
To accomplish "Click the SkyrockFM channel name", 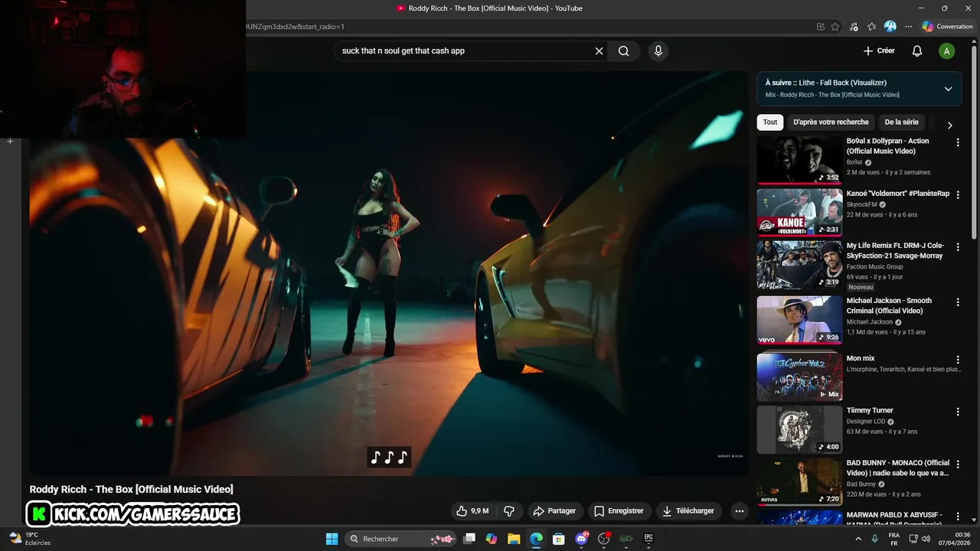I will click(x=861, y=204).
